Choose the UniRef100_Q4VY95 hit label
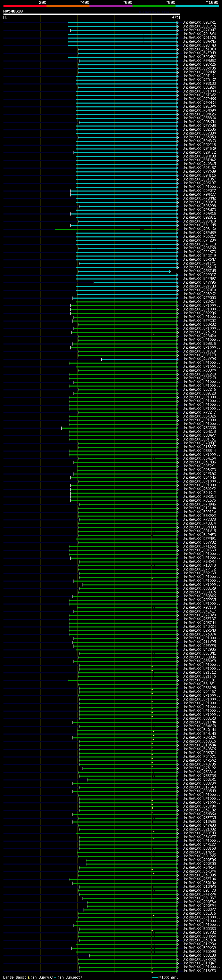Image resolution: width=222 pixels, height=980 pixels. coord(199,283)
